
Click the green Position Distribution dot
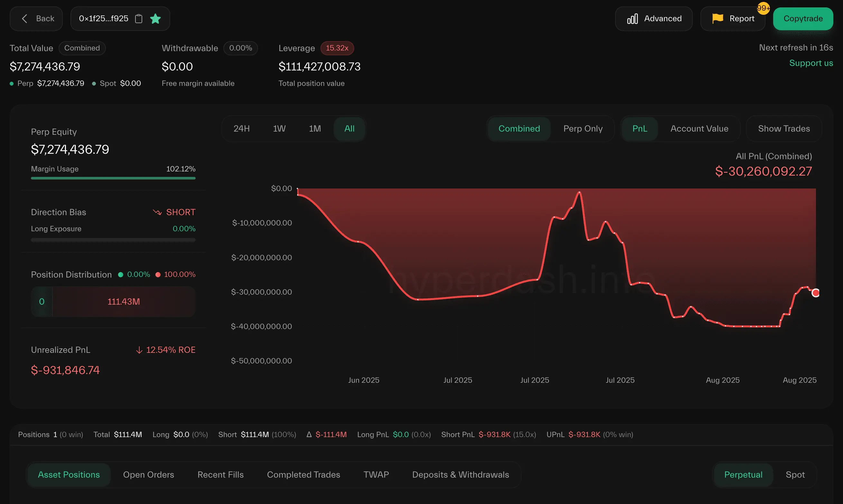121,275
